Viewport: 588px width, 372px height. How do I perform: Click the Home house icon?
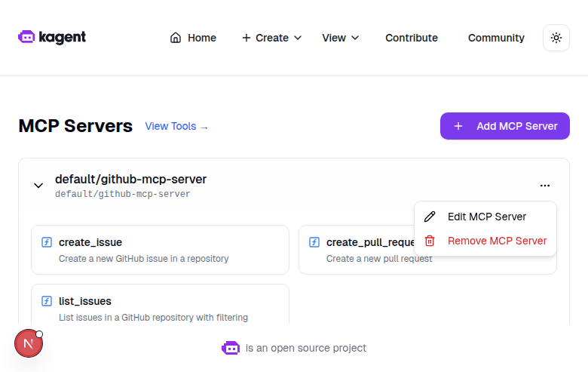click(176, 38)
